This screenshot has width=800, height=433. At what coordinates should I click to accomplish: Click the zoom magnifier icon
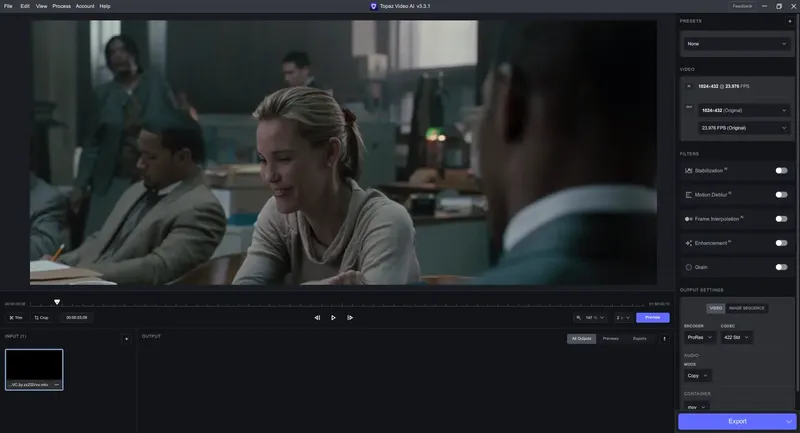tap(579, 318)
